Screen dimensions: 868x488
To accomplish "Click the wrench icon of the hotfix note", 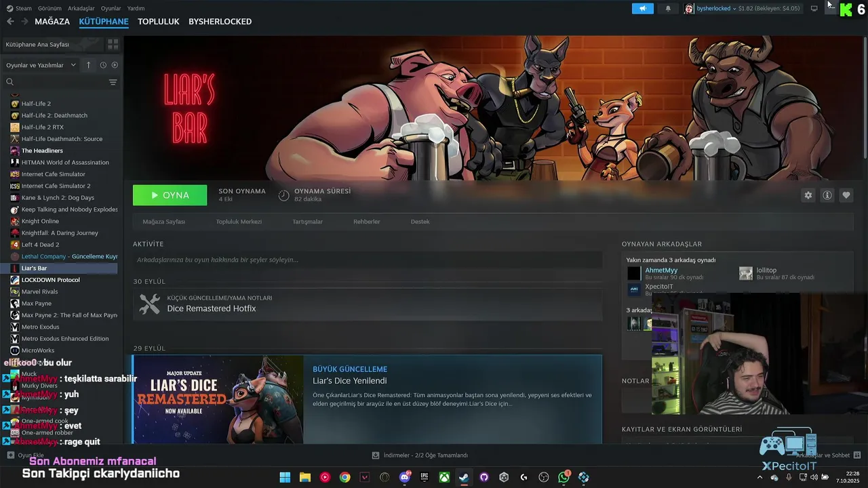I will pyautogui.click(x=149, y=304).
